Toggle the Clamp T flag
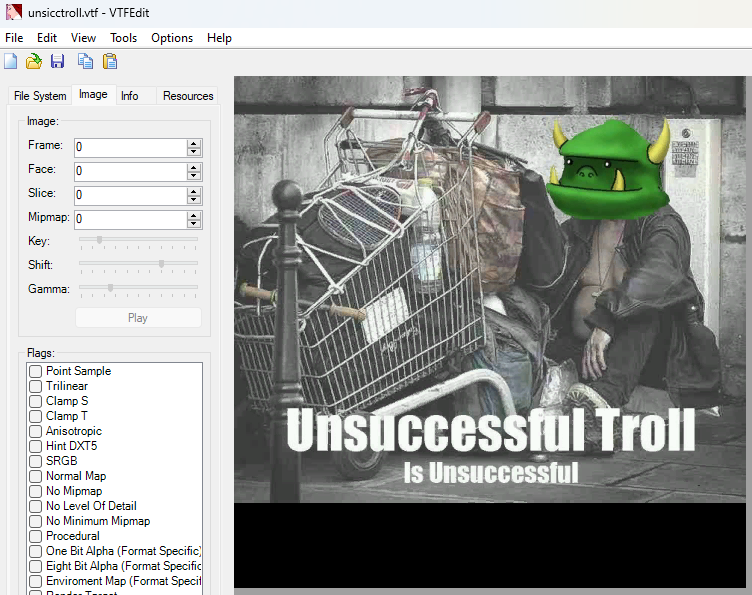This screenshot has width=752, height=595. pyautogui.click(x=35, y=416)
